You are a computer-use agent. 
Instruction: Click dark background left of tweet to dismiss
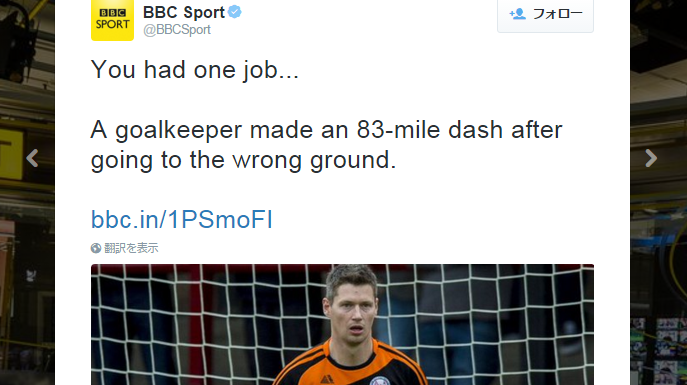point(27,263)
